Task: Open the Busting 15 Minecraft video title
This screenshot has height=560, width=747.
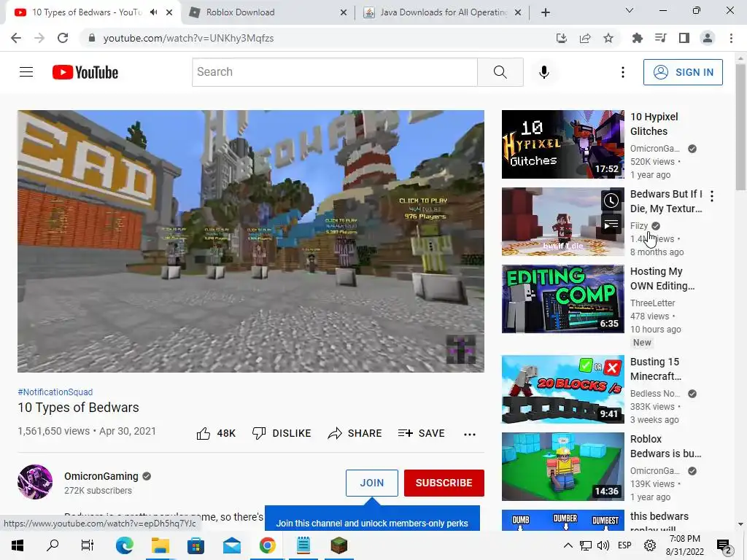Action: (x=656, y=369)
